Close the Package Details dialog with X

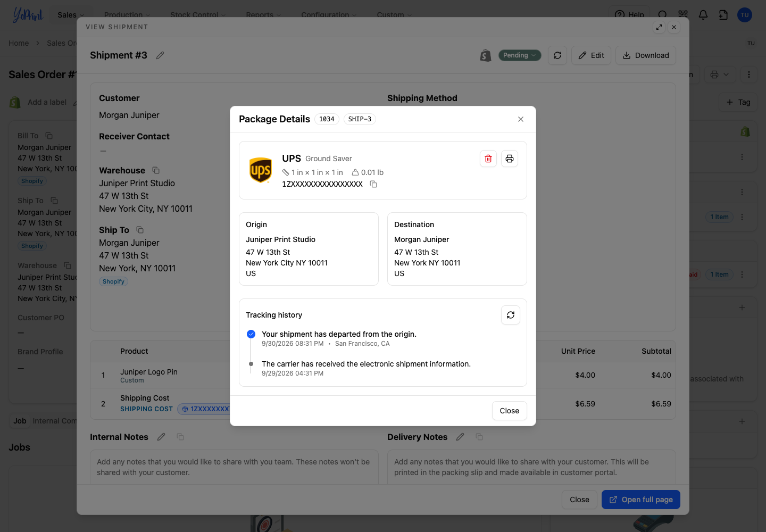point(521,119)
